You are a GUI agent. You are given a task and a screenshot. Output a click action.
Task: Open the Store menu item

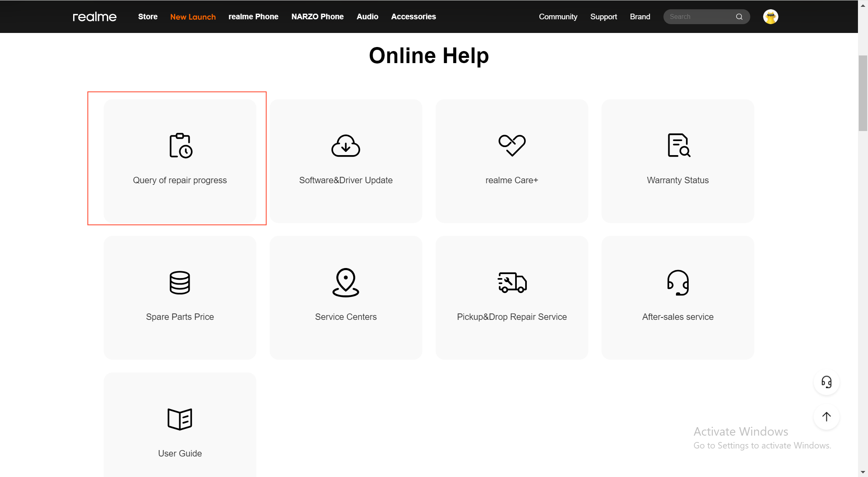[x=147, y=17]
